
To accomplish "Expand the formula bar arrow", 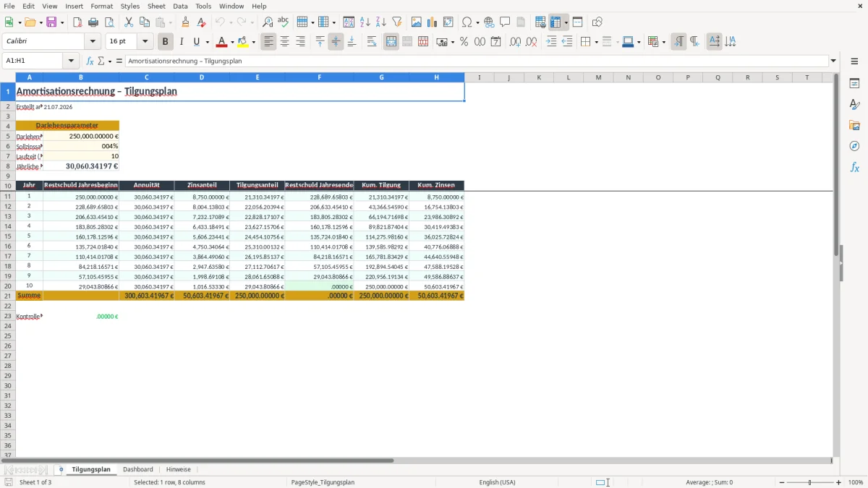I will point(833,61).
